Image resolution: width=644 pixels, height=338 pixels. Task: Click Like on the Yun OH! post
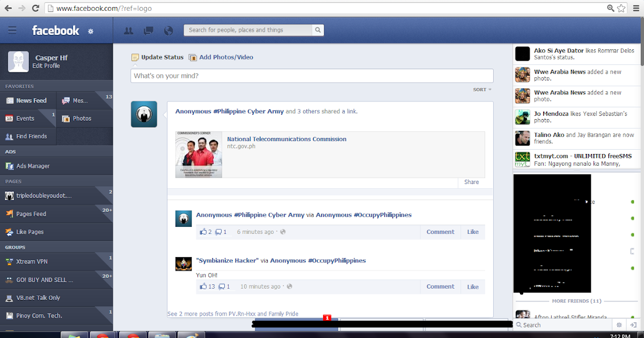click(x=473, y=286)
